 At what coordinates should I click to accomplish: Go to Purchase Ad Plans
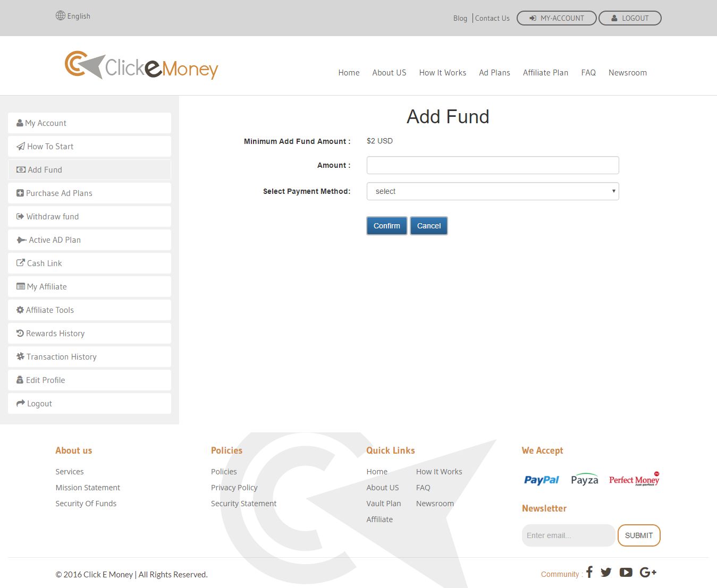[89, 193]
